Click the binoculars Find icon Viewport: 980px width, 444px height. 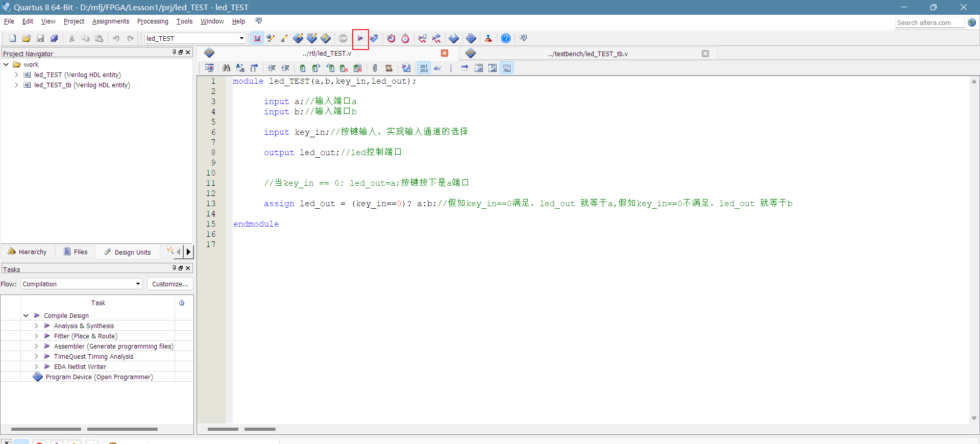226,68
